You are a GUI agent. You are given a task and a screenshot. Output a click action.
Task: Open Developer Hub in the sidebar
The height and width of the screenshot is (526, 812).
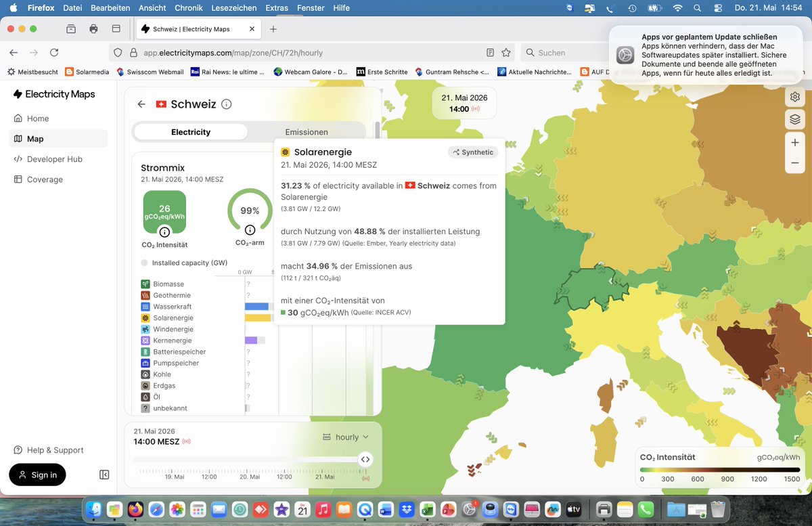tap(58, 159)
